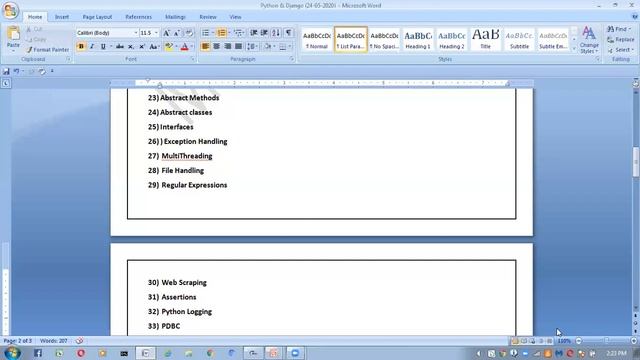This screenshot has width=640, height=360.
Task: Click the Increase Indent icon
Action: (x=264, y=33)
